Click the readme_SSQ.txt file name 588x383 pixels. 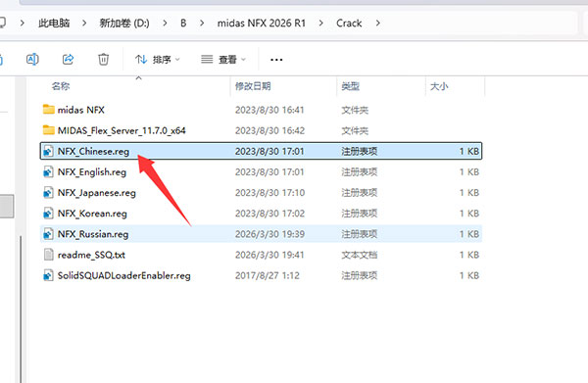(91, 255)
